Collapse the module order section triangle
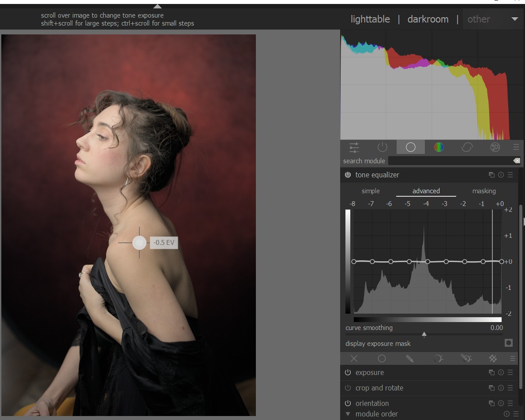 pos(348,414)
